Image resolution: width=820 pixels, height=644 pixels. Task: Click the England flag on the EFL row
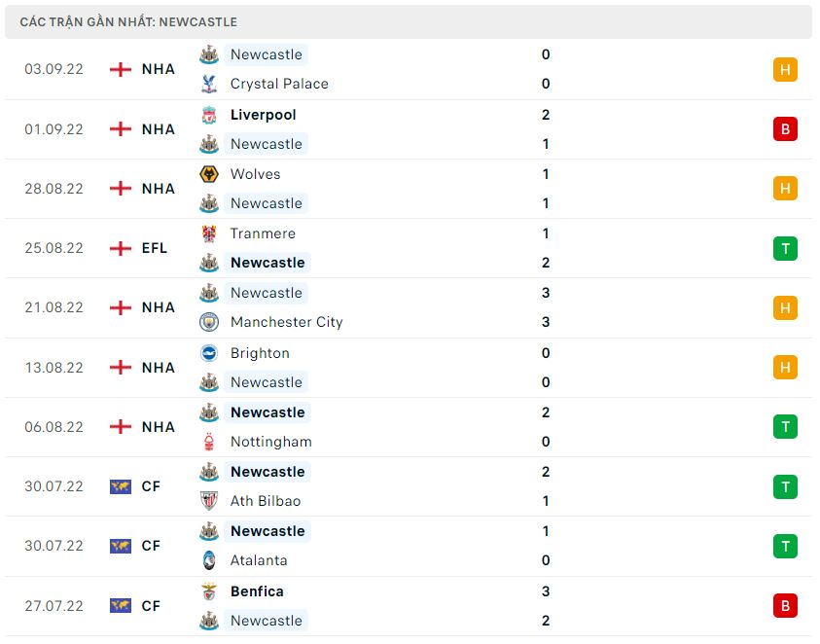121,248
